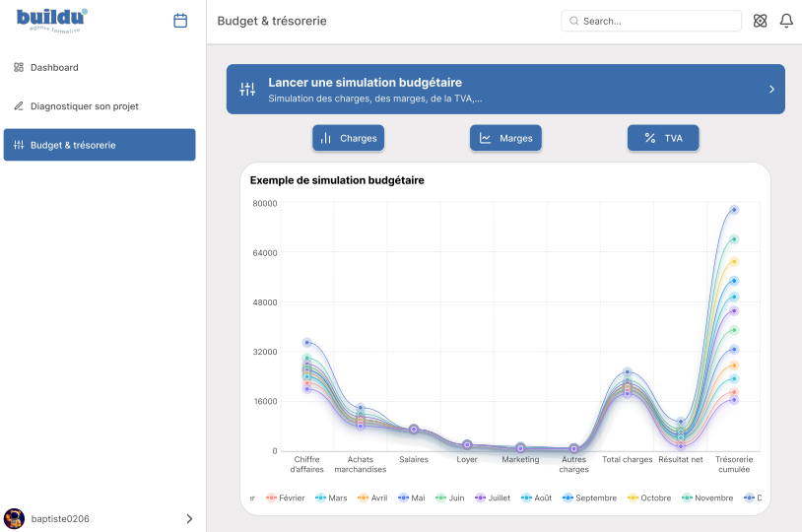This screenshot has height=532, width=802.
Task: Click the atom icon beside search
Action: pos(760,21)
